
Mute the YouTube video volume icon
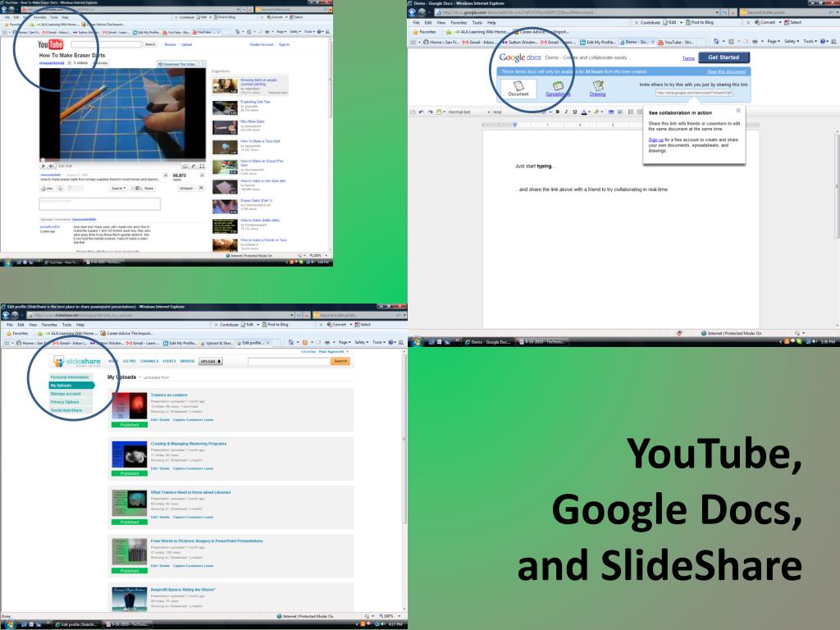click(x=52, y=166)
